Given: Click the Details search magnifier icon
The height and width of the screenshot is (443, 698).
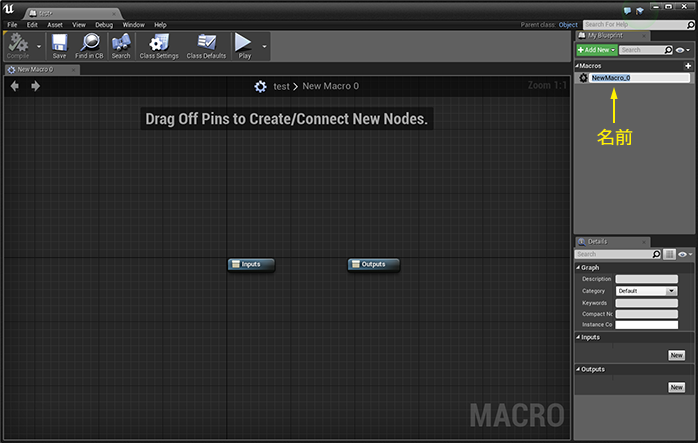Looking at the screenshot, I should (657, 254).
